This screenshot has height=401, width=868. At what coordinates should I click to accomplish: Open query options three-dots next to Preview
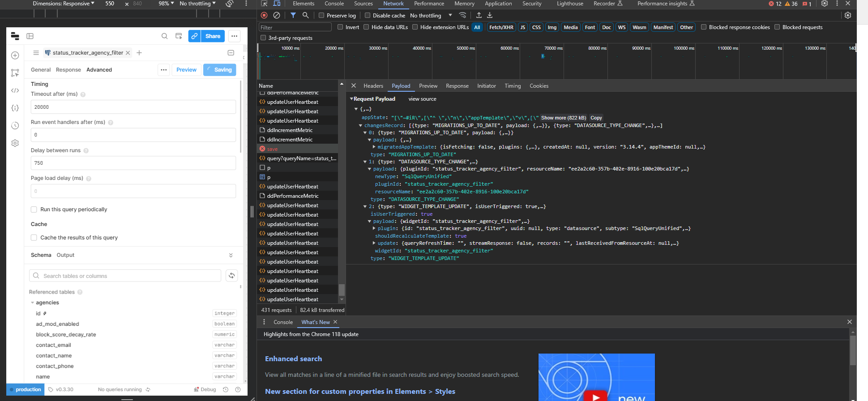[164, 70]
